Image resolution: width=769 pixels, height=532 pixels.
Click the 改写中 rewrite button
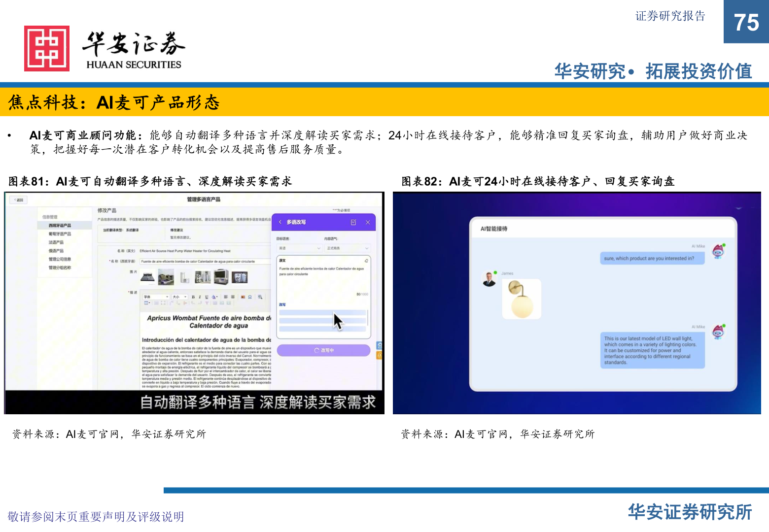coord(323,350)
